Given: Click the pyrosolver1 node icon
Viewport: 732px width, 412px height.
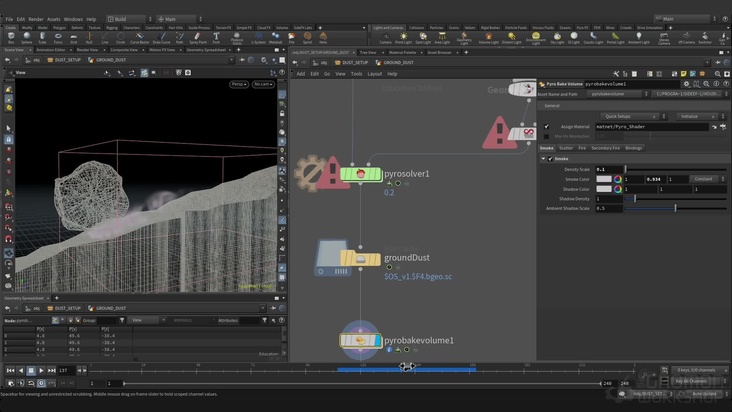Looking at the screenshot, I should click(362, 174).
